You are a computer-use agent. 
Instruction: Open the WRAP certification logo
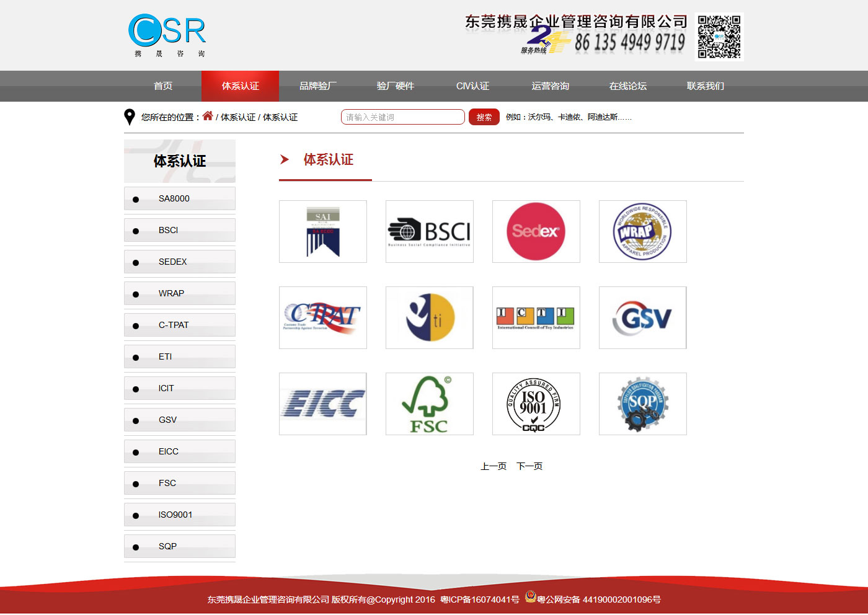click(642, 231)
